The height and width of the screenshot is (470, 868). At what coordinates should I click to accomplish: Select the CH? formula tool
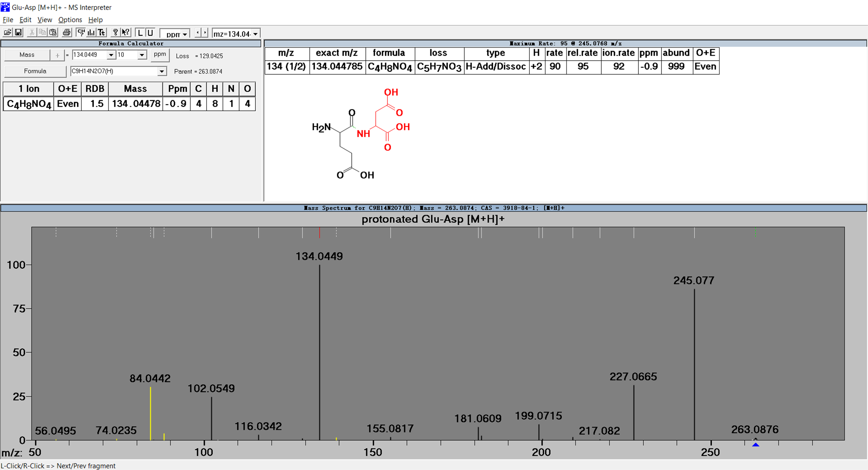(x=81, y=32)
